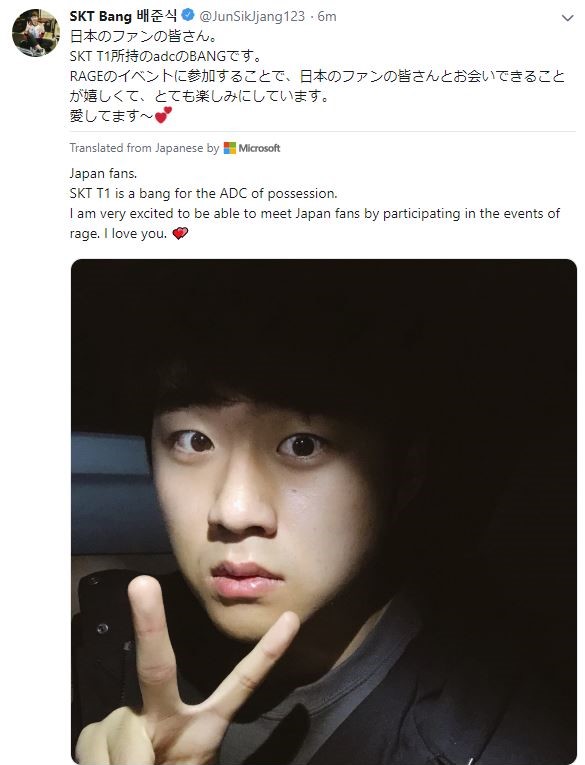The height and width of the screenshot is (765, 585).
Task: Open the attached selfie photo
Action: pyautogui.click(x=324, y=511)
